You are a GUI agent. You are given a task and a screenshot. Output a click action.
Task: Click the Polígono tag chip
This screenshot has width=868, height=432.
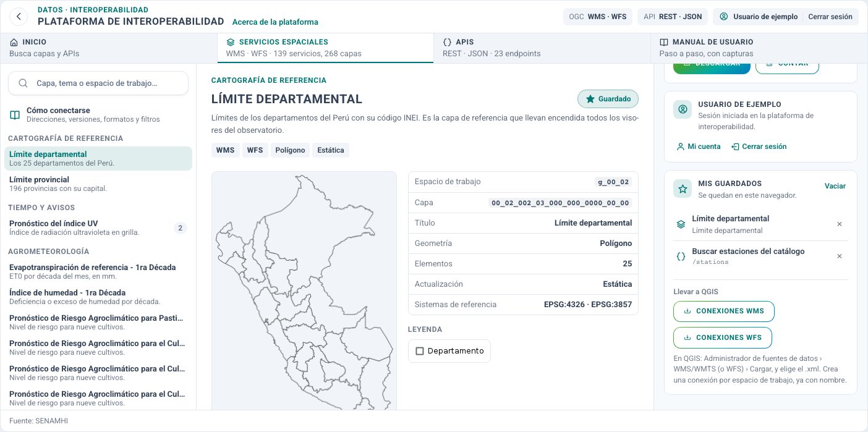pyautogui.click(x=290, y=150)
